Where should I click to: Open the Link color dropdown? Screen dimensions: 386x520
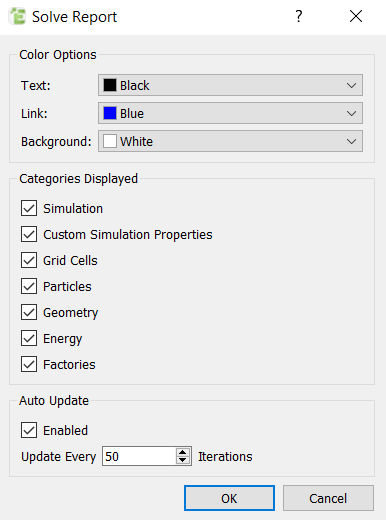click(230, 113)
